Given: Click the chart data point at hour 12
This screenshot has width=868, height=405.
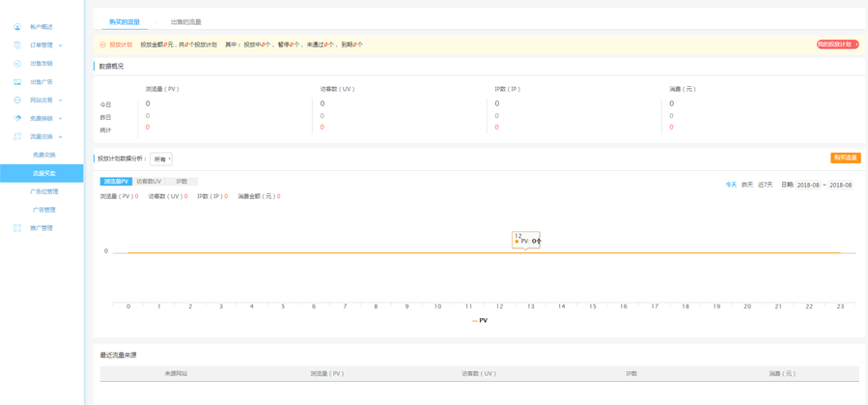Looking at the screenshot, I should (526, 252).
